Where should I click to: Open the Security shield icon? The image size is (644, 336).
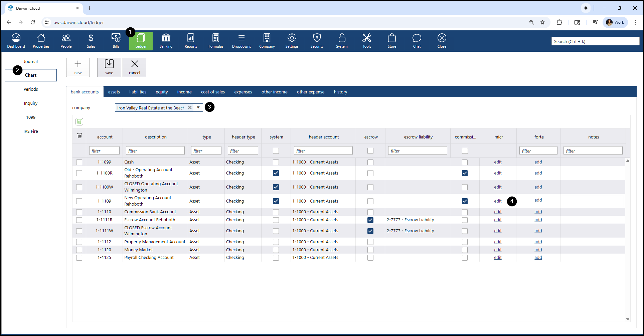317,41
